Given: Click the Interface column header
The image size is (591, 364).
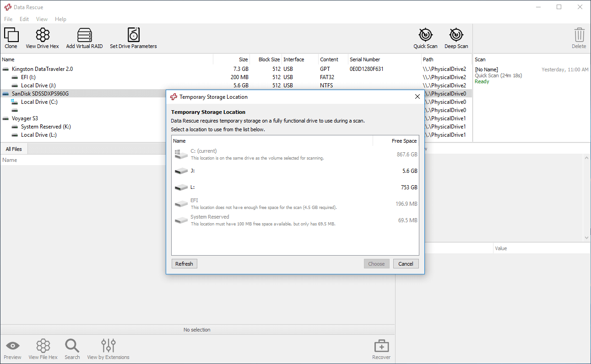Looking at the screenshot, I should (x=299, y=59).
